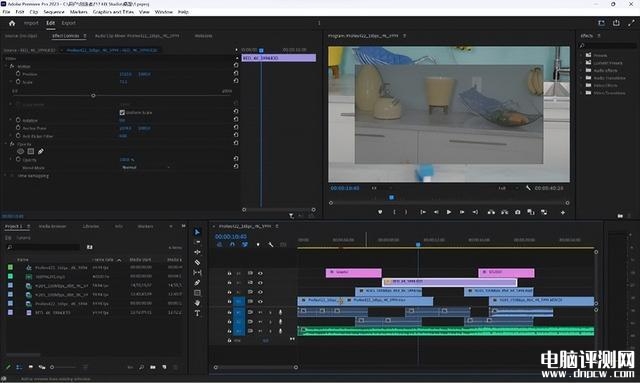This screenshot has width=640, height=383.
Task: Select the Track Select Forward tool
Action: pyautogui.click(x=197, y=242)
